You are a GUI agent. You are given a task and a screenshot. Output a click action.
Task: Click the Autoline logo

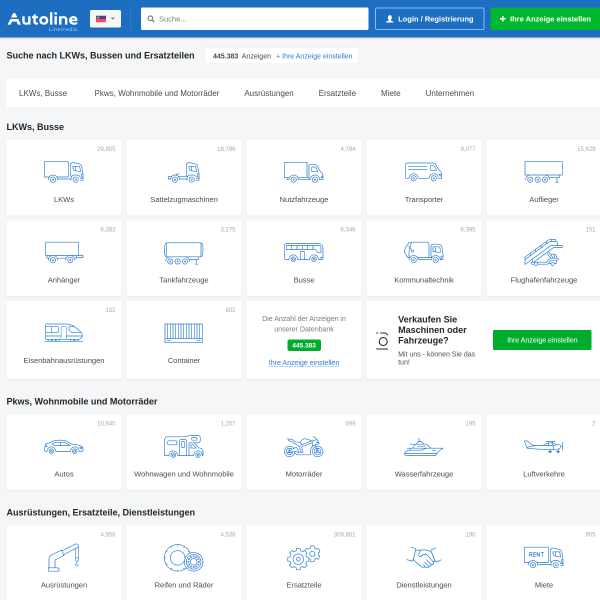point(42,20)
